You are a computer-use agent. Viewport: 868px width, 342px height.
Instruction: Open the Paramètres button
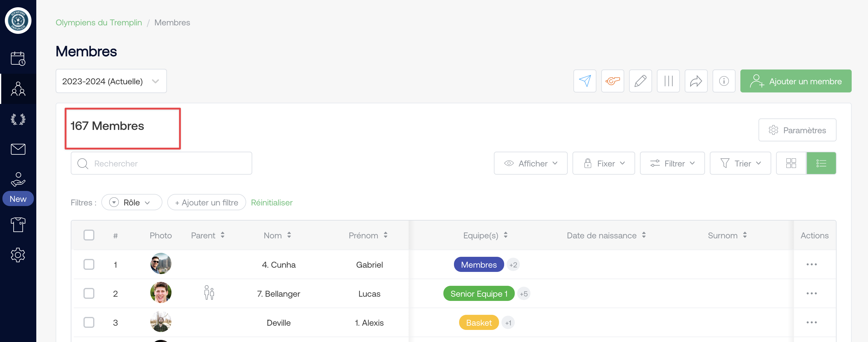pos(797,130)
